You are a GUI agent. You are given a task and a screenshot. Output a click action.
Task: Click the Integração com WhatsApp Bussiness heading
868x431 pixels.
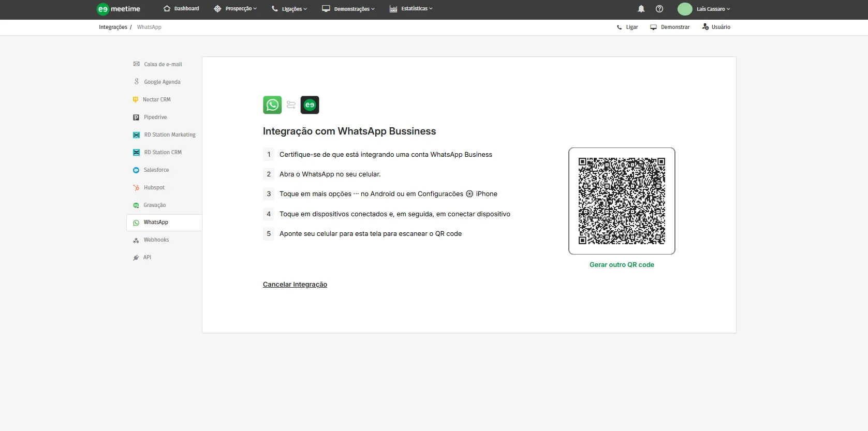(349, 131)
